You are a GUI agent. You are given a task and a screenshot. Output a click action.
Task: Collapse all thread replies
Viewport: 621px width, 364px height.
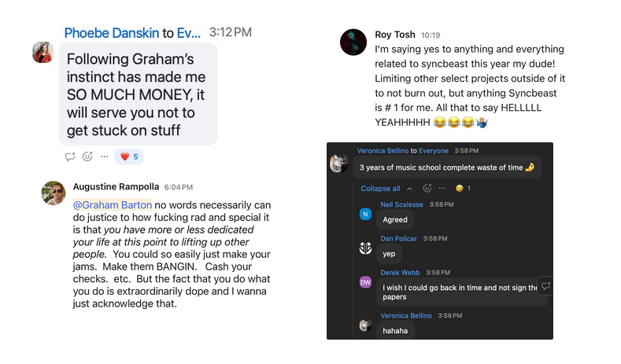(x=380, y=189)
